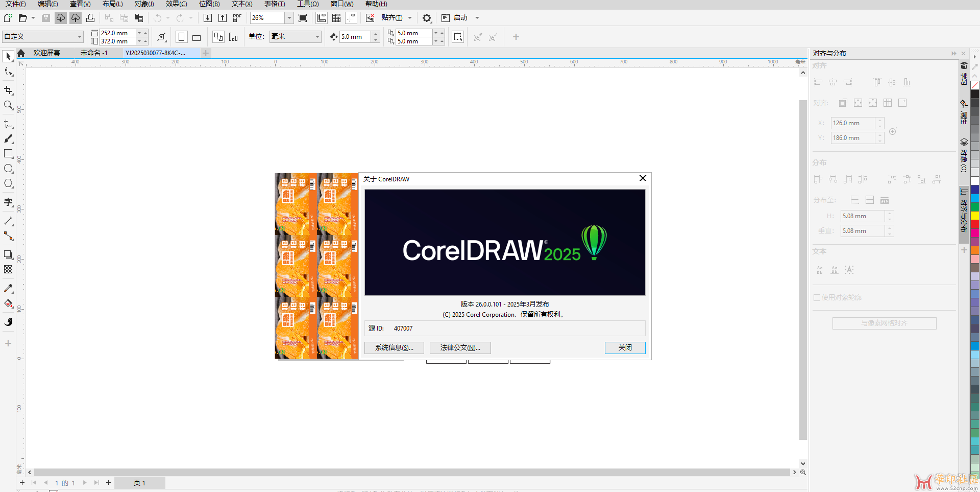Add new document tab plus button
The width and height of the screenshot is (980, 492).
click(206, 53)
